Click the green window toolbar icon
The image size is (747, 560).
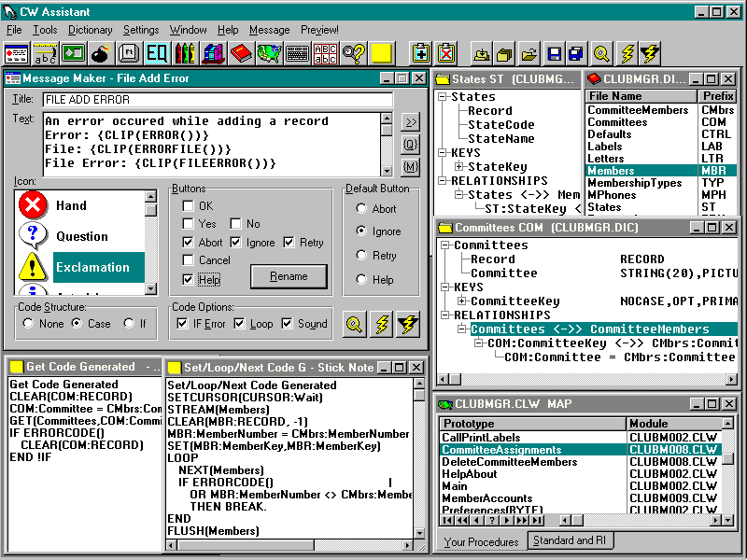click(73, 53)
